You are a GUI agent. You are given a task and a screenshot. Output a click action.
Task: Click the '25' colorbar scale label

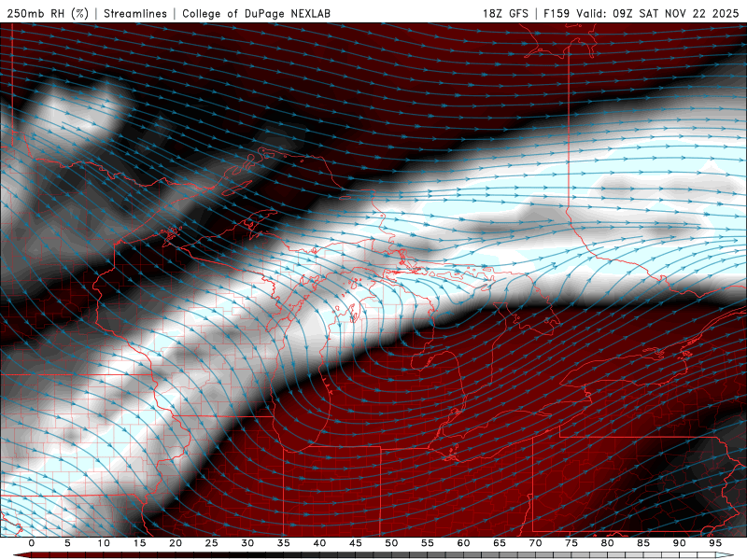tap(212, 543)
